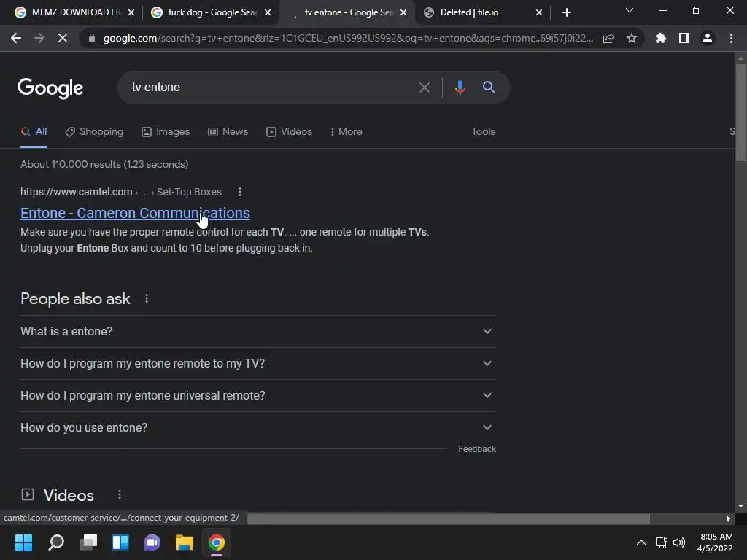Open the Chrome profile avatar
This screenshot has height=560, width=747.
point(708,38)
